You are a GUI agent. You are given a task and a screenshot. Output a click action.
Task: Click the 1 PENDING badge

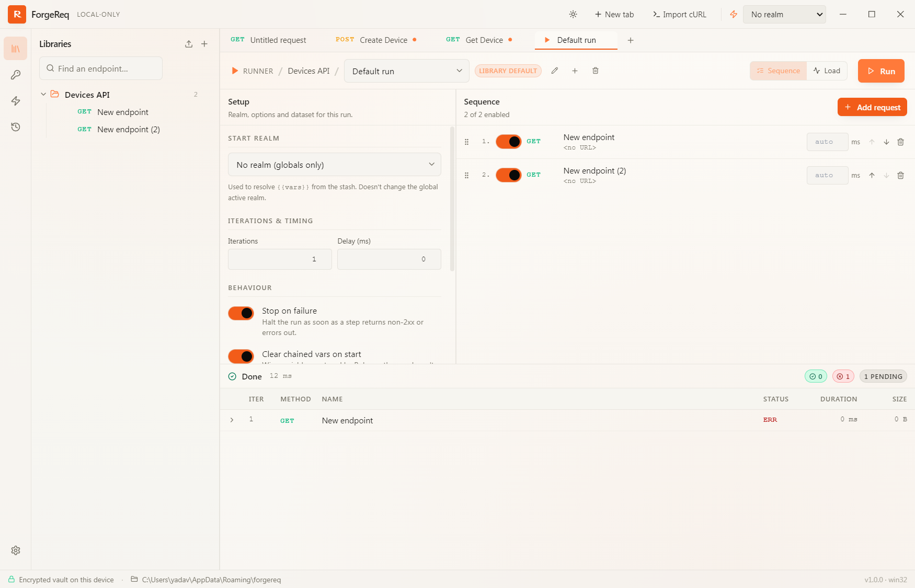point(883,376)
